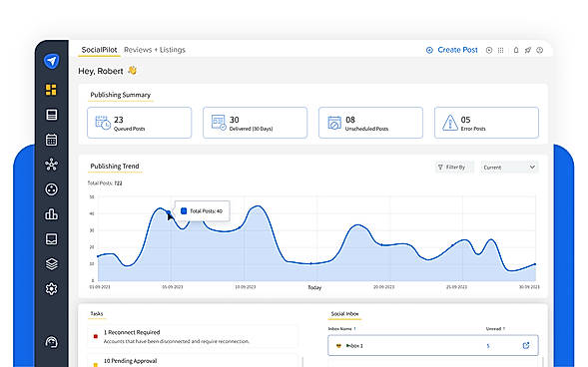
Task: Open notifications bell icon
Action: [x=516, y=50]
